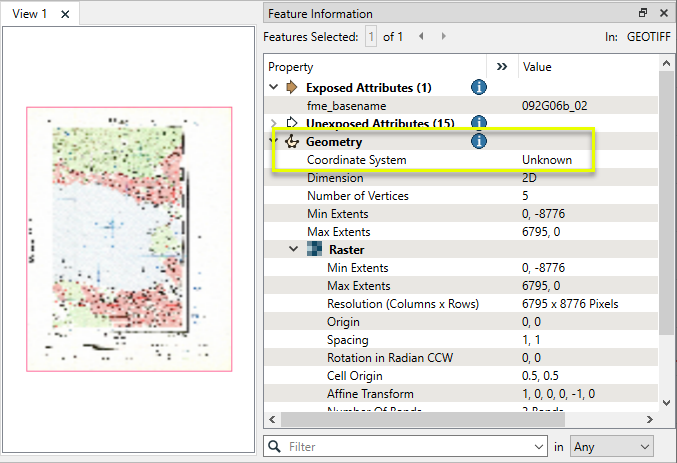Close the View 1 tab
Screen dimensions: 677x463
(x=65, y=14)
